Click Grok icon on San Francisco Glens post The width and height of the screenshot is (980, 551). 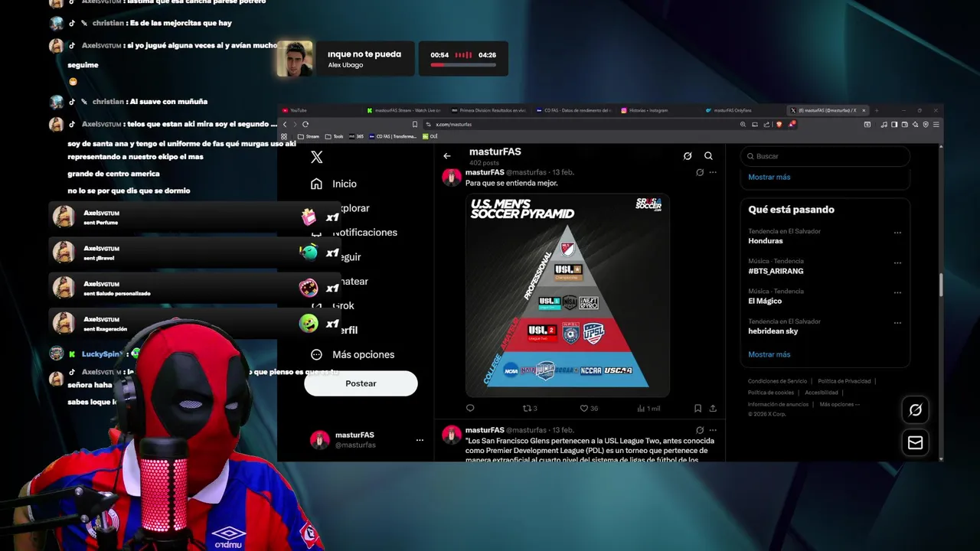[x=700, y=430]
